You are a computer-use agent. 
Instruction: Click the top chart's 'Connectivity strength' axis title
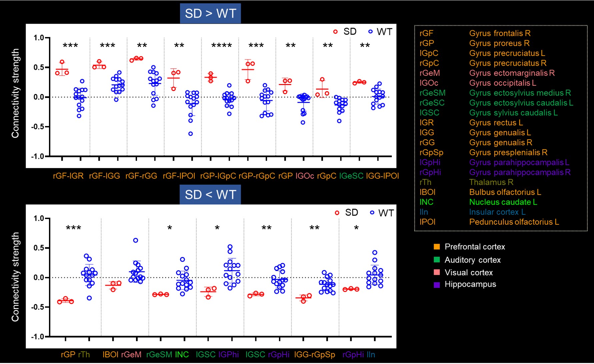(15, 93)
